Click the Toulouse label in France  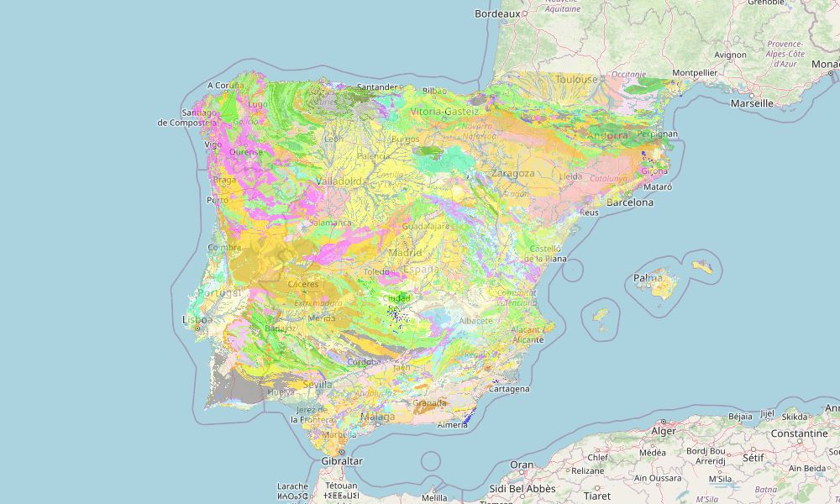click(x=575, y=77)
